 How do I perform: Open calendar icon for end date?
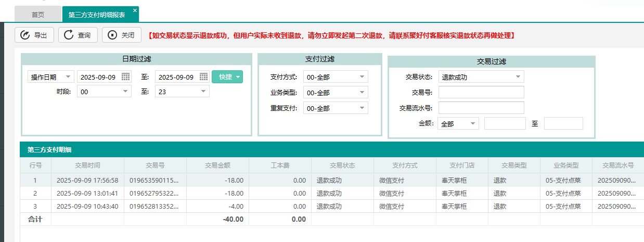204,77
